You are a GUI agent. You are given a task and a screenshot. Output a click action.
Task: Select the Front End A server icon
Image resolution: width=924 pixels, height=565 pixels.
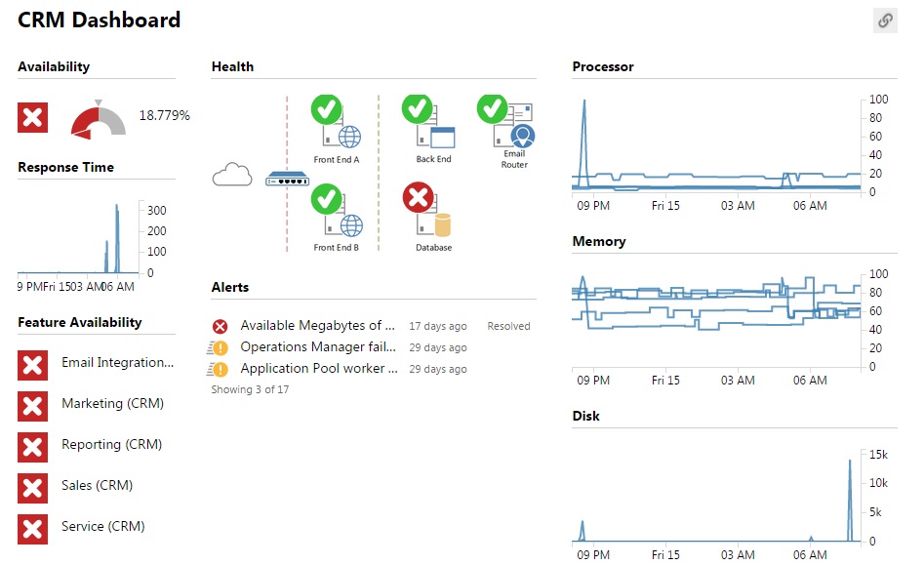[336, 121]
